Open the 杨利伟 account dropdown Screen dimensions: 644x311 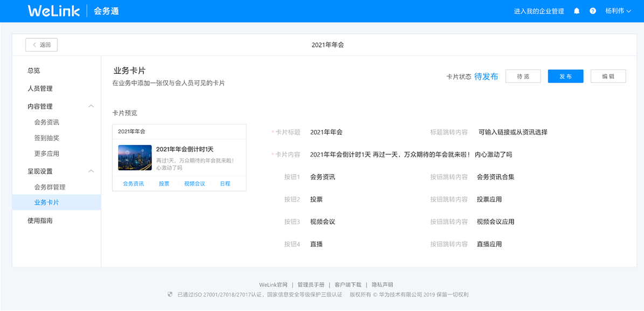tap(618, 10)
